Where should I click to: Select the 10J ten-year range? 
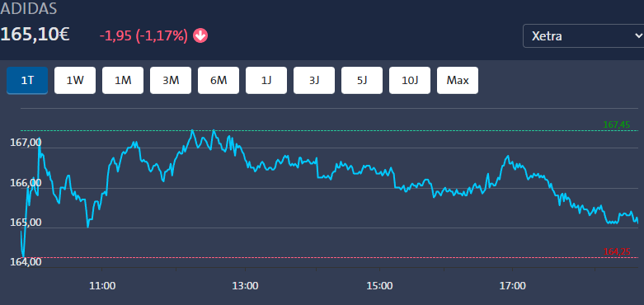tap(410, 81)
